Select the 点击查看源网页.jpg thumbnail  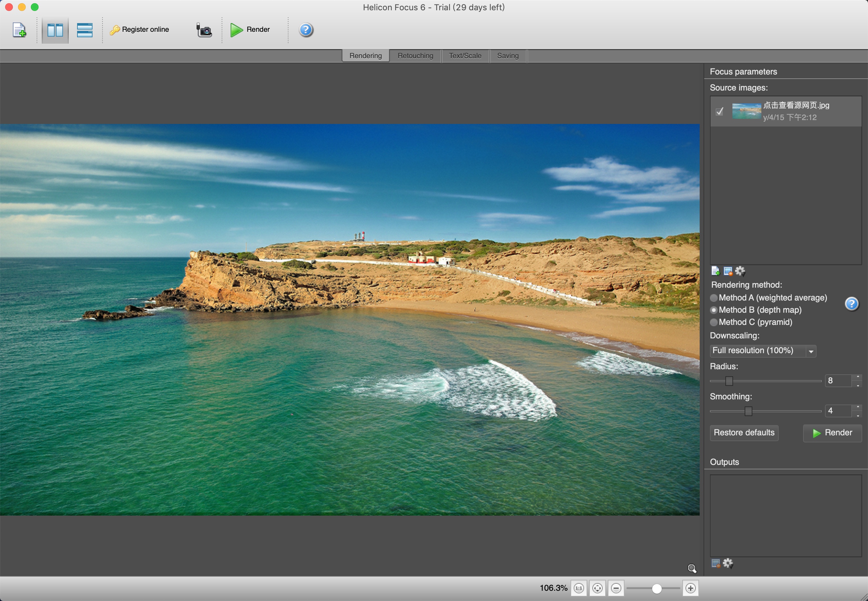coord(746,111)
